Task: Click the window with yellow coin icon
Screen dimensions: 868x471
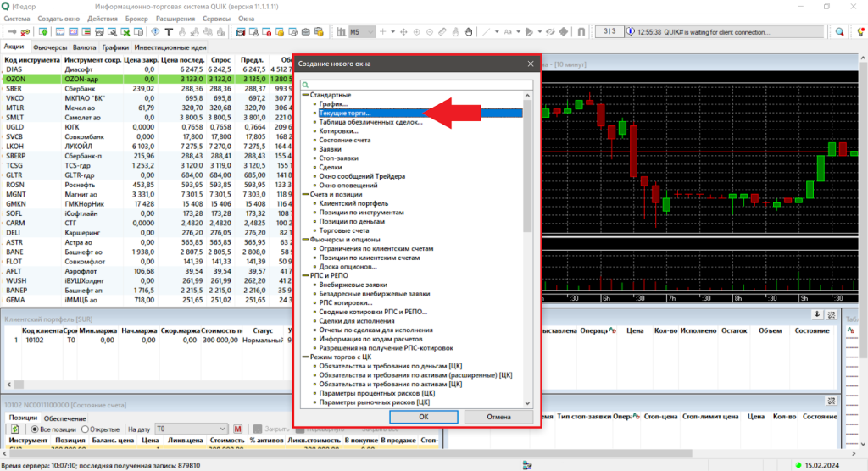Action: 280,32
